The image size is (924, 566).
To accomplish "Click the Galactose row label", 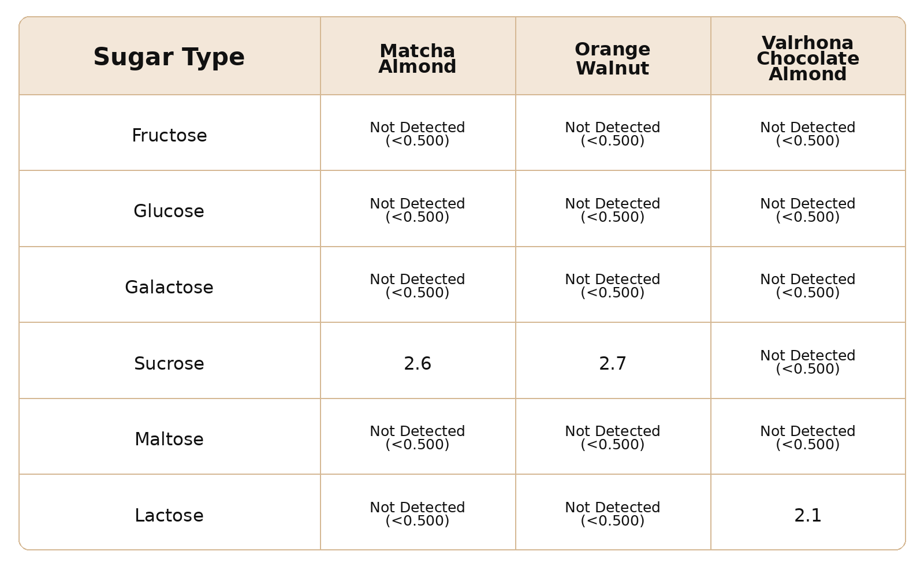I will pyautogui.click(x=169, y=288).
